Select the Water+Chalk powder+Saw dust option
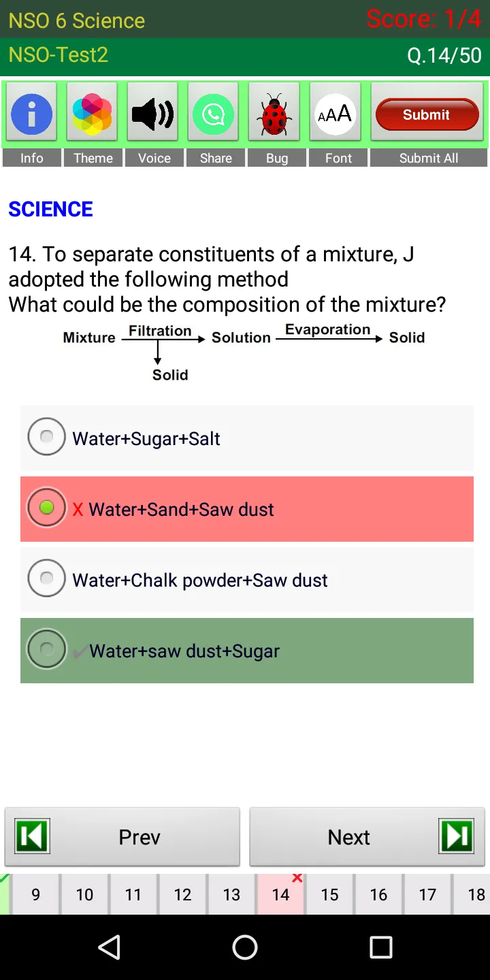490x980 pixels. 247,580
